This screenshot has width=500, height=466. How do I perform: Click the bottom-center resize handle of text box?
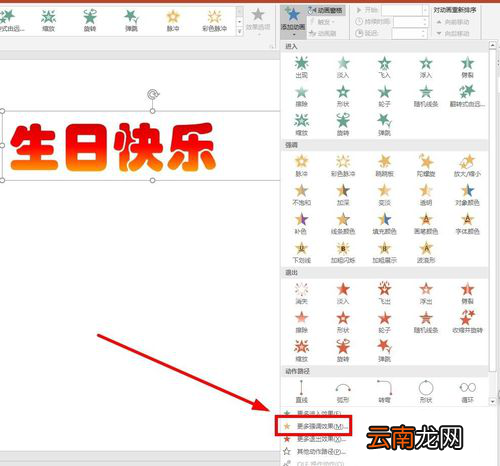click(153, 180)
